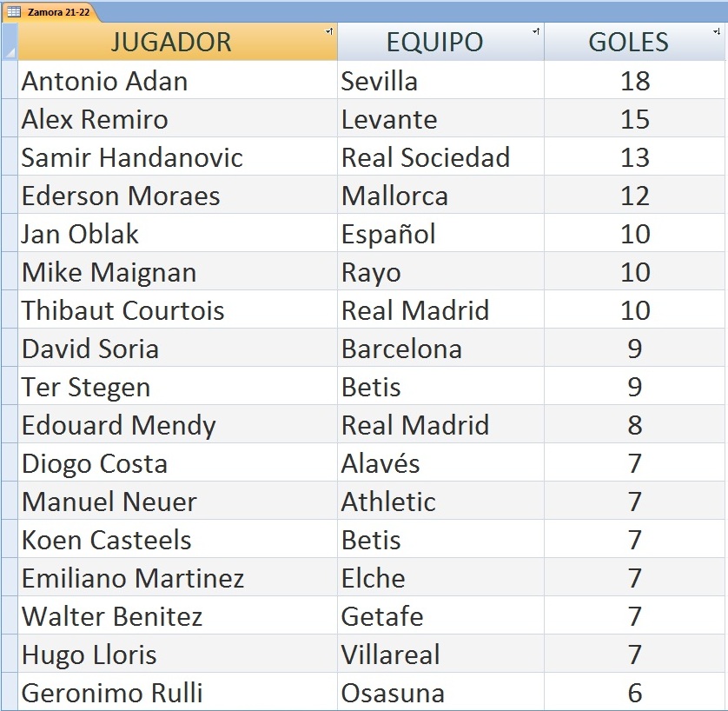Viewport: 728px width, 711px height.
Task: Click the select-all corner box of datasheet
Action: (x=10, y=42)
